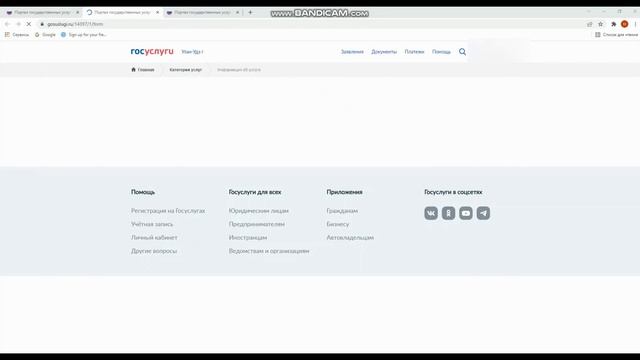
Task: Open Chrome's three-dot menu
Action: click(x=635, y=24)
